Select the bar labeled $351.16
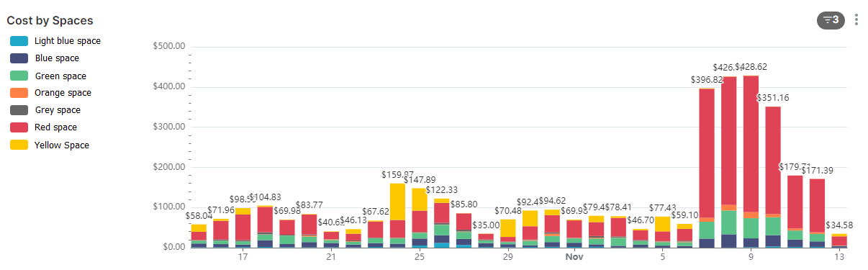Screen dimensions: 868x270 click(773, 177)
